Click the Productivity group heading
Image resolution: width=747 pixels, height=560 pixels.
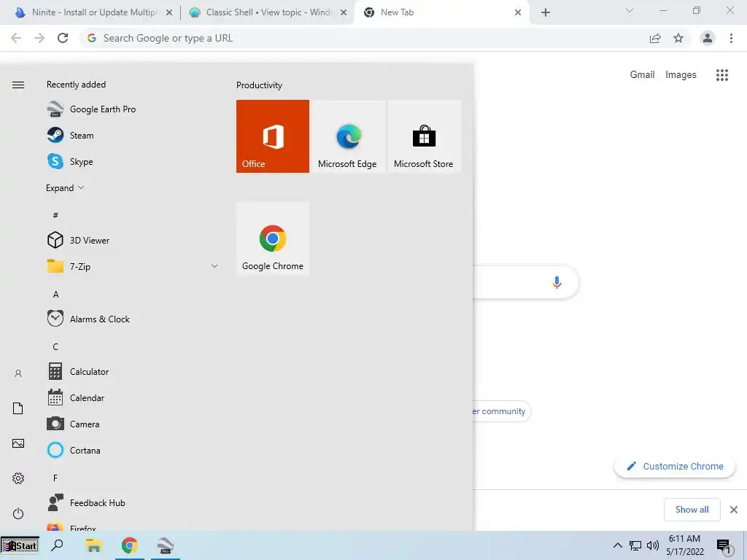click(259, 85)
